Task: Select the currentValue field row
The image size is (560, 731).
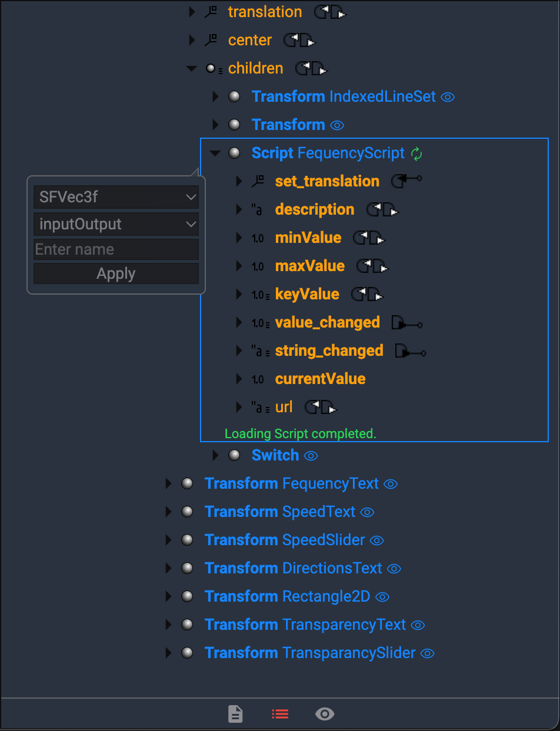Action: click(x=320, y=379)
